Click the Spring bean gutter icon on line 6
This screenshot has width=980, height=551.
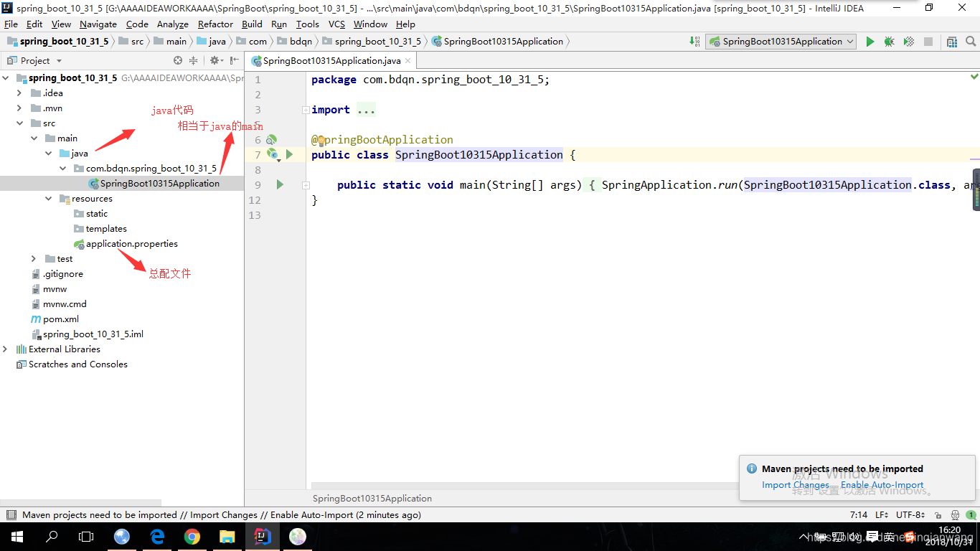tap(272, 139)
